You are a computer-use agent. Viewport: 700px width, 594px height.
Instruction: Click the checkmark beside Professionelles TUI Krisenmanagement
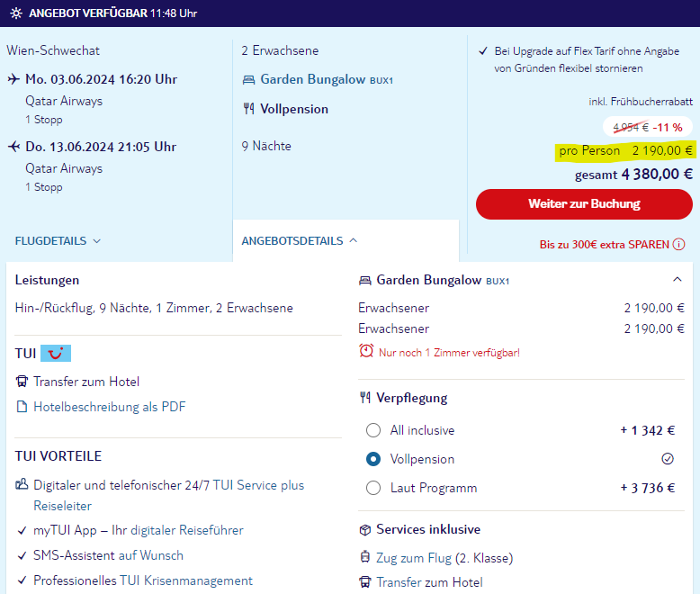tap(22, 580)
